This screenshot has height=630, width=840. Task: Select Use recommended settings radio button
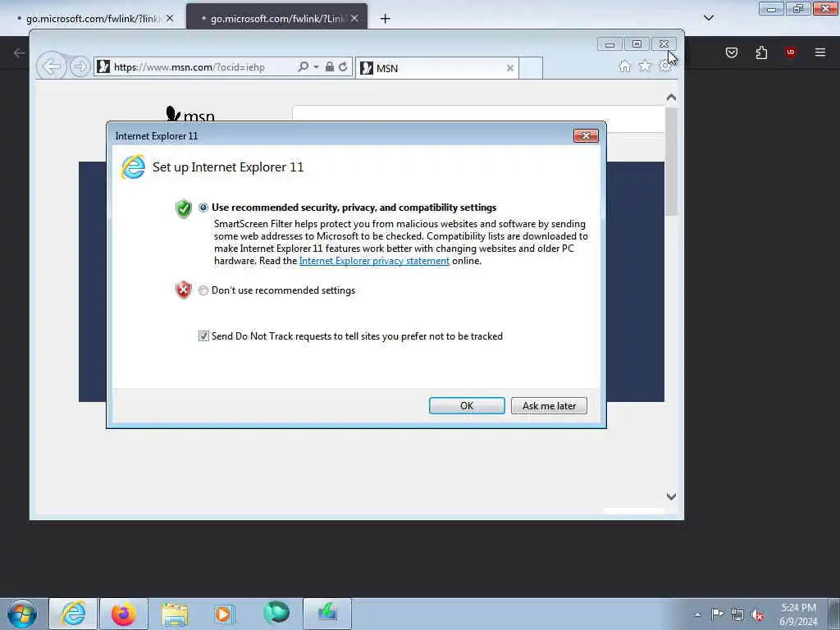(203, 208)
